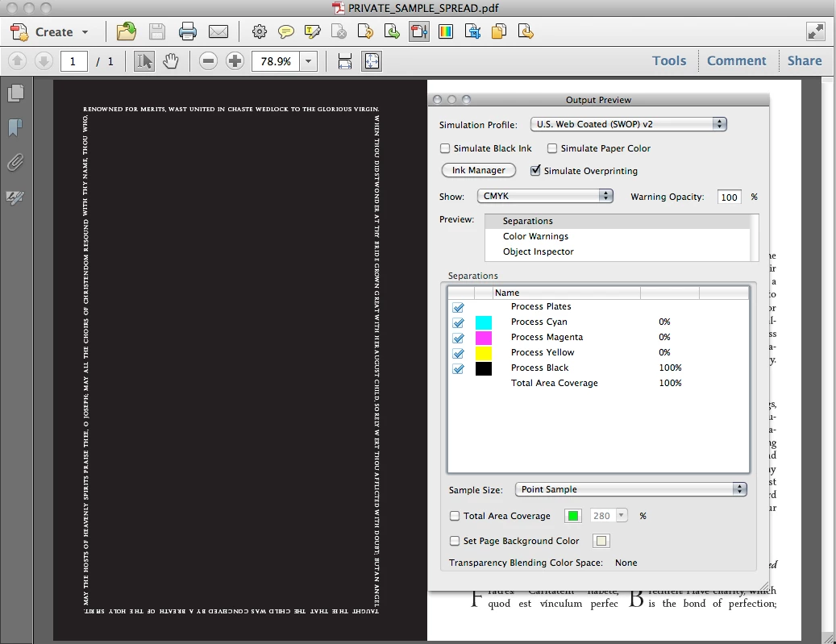Print the document using the printer icon

[187, 32]
